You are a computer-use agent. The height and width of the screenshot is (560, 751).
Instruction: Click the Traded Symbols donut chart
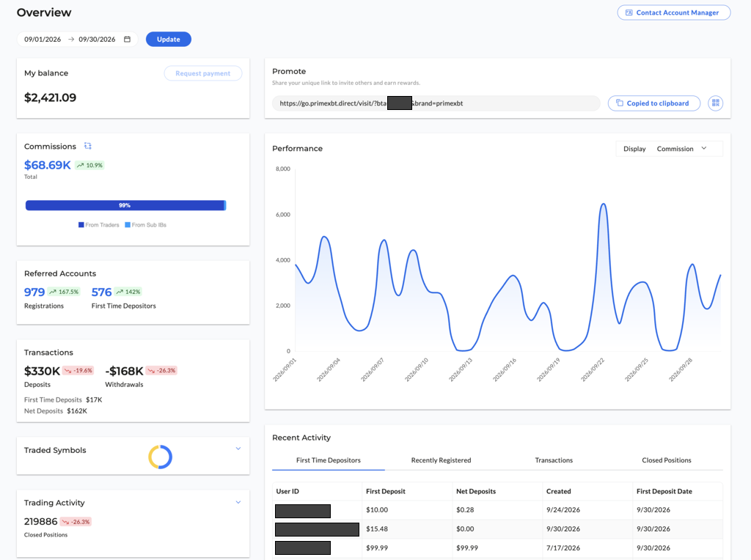point(160,457)
